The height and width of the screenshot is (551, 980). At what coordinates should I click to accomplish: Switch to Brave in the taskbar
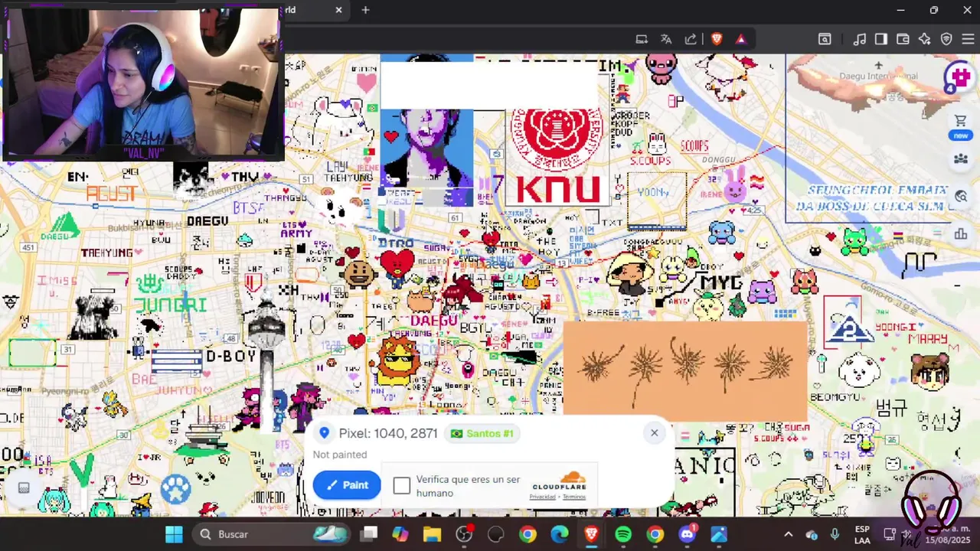pyautogui.click(x=591, y=534)
